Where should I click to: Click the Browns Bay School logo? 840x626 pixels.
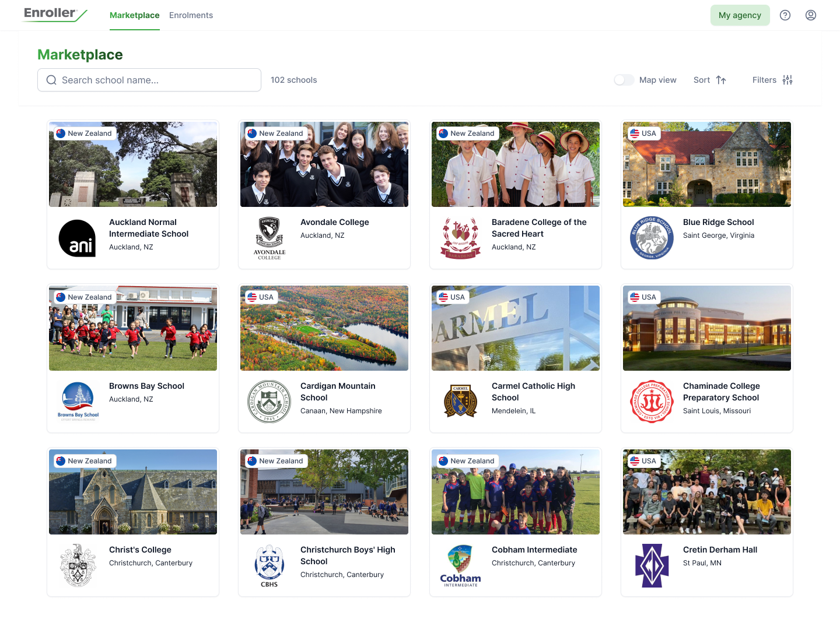pyautogui.click(x=78, y=402)
